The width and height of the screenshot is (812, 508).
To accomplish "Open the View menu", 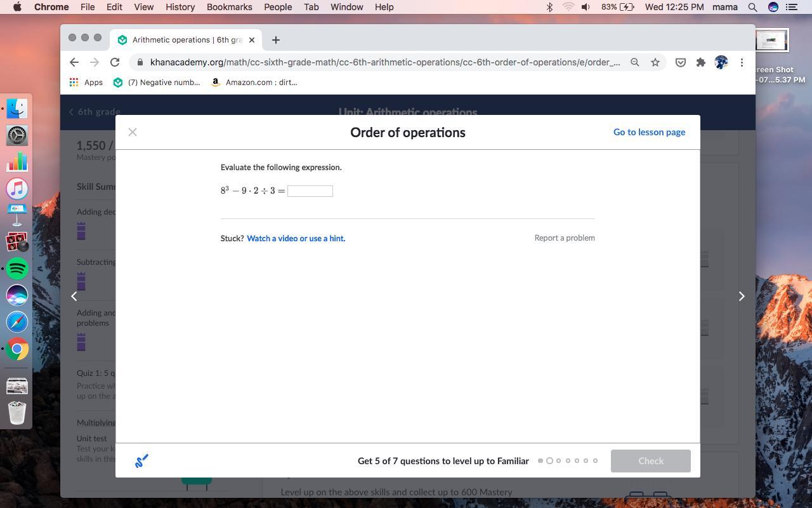I will click(144, 7).
